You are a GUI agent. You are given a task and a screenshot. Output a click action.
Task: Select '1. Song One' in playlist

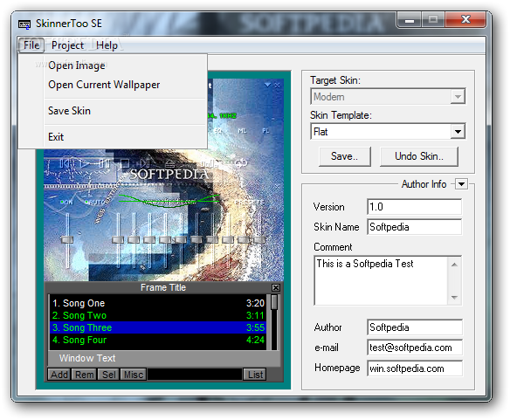tap(158, 303)
